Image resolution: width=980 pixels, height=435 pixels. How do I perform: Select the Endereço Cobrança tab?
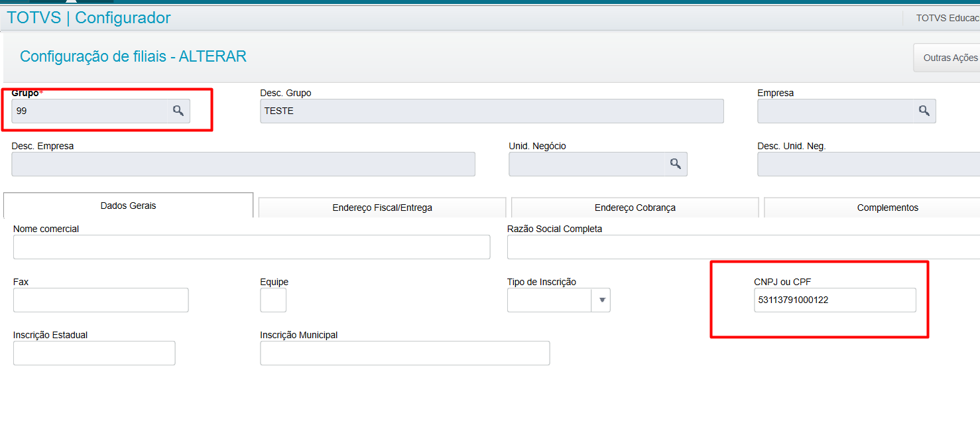click(635, 208)
